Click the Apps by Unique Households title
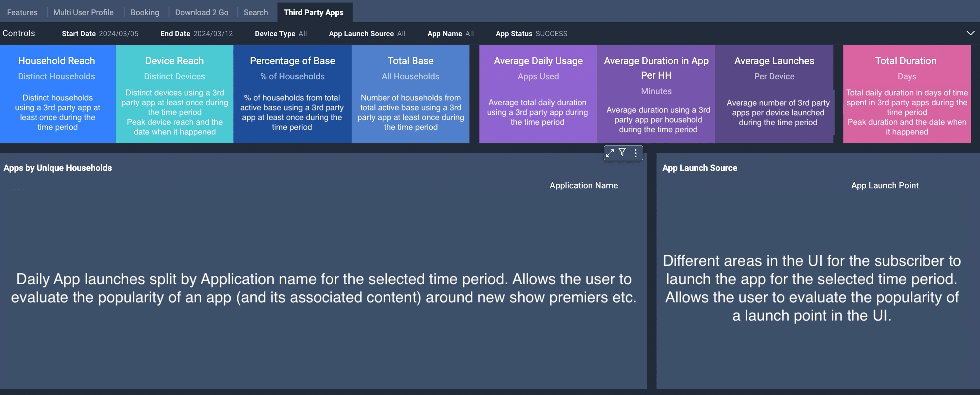This screenshot has height=395, width=980. coord(57,168)
